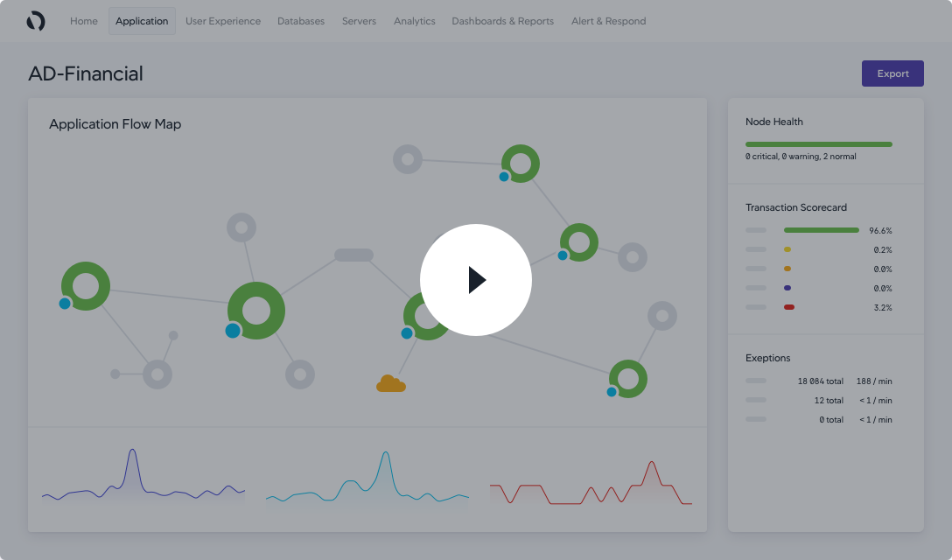This screenshot has width=952, height=560.
Task: Click the 96.6% green scorecard bar
Action: [x=821, y=230]
